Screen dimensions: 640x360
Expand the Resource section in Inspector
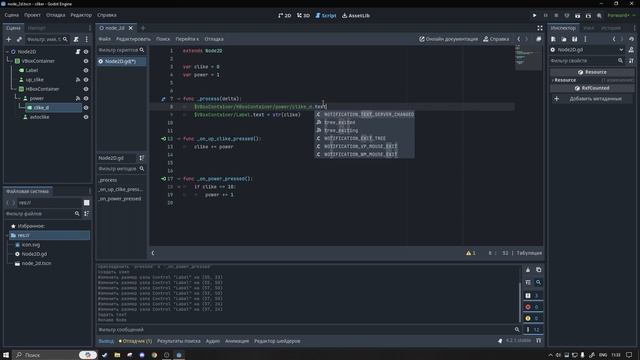[x=565, y=80]
